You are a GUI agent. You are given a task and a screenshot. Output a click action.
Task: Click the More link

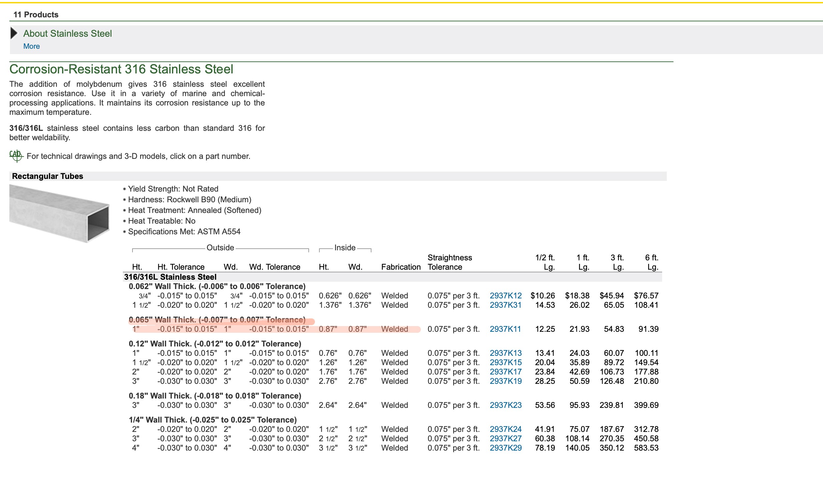(x=31, y=46)
